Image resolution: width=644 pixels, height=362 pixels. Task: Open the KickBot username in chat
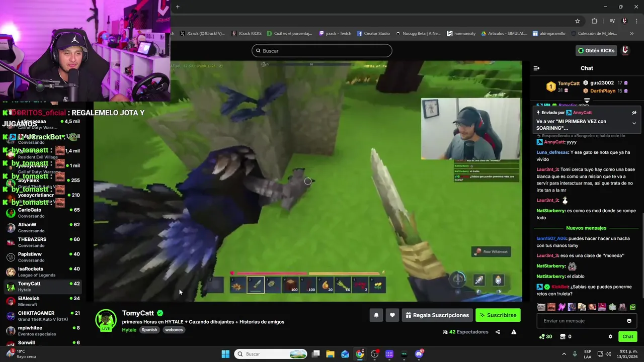tap(560, 287)
